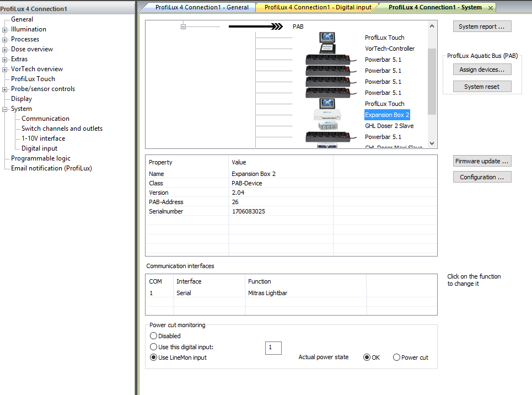532x395 pixels.
Task: Click the VorTech-Controller device icon
Action: coord(327,49)
